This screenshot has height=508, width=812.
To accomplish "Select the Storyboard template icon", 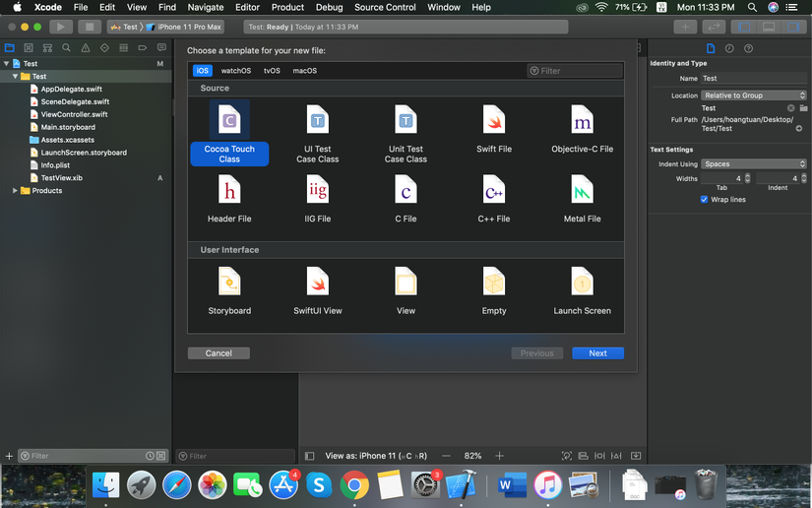I will pyautogui.click(x=229, y=283).
